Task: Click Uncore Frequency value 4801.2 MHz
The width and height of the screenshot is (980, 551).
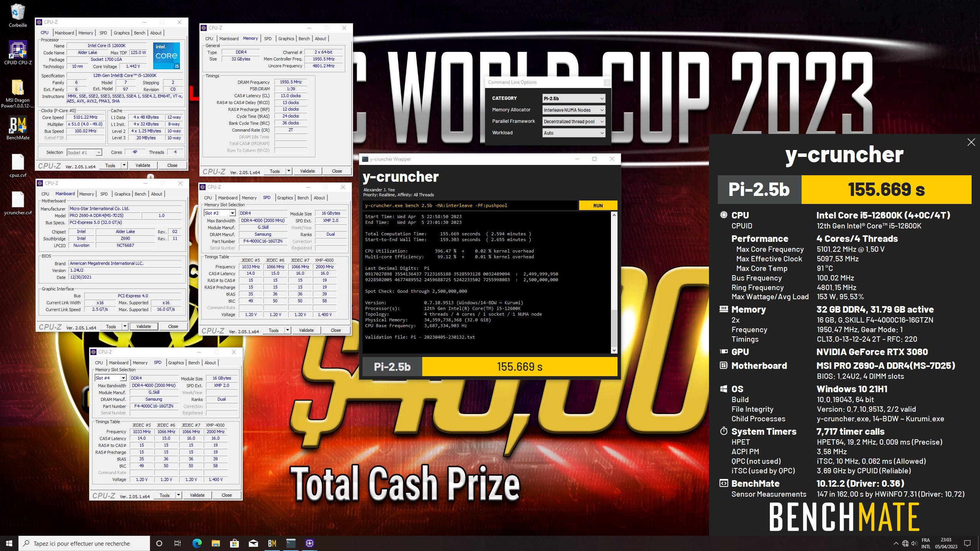Action: tap(323, 66)
